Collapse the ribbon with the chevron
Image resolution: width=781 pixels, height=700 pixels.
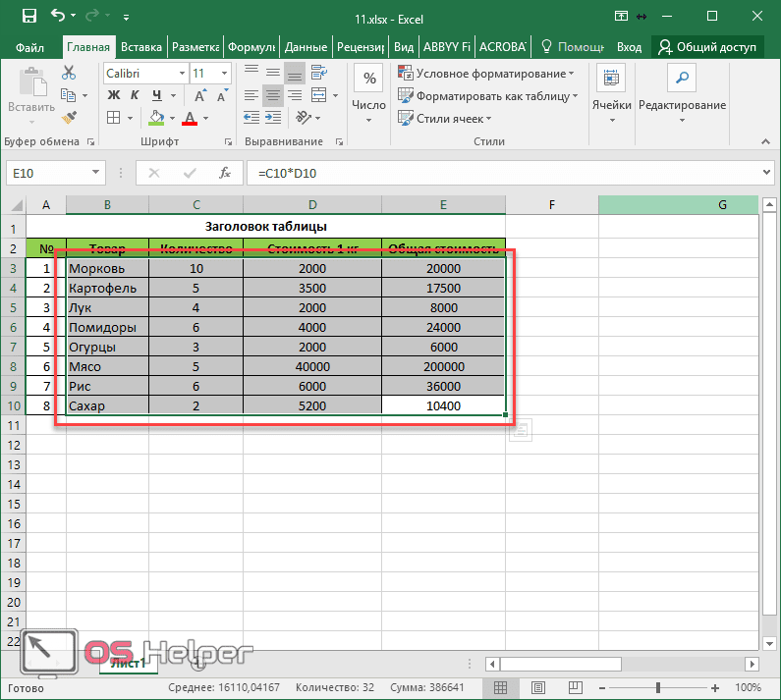click(765, 142)
